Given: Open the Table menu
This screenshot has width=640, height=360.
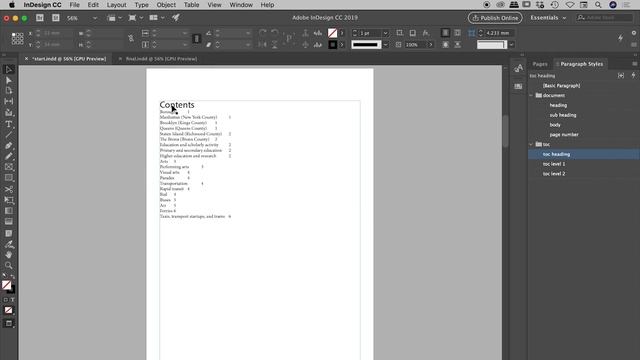Looking at the screenshot, I should click(x=191, y=5).
